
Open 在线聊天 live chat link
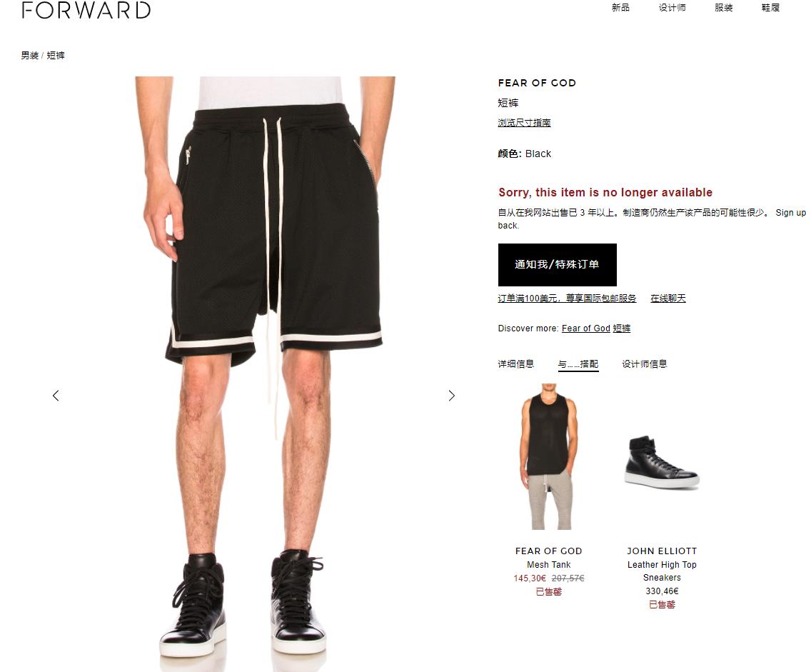(x=668, y=299)
